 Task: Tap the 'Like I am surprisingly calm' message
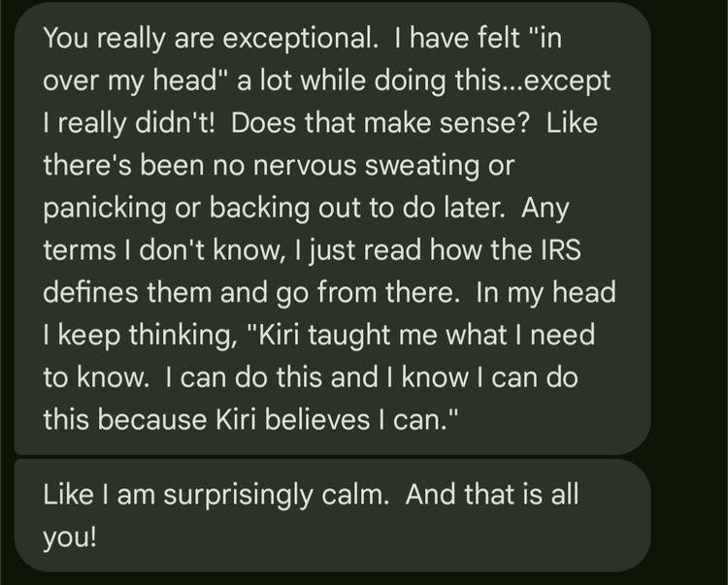click(332, 515)
